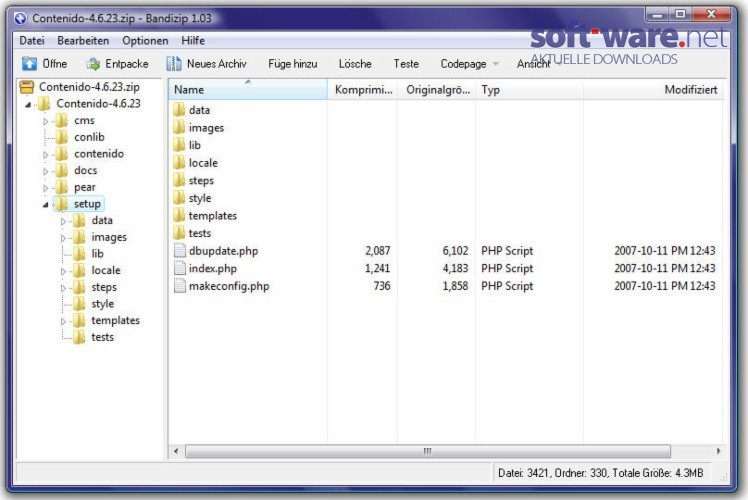Open the lib folder icon in the file list
The width and height of the screenshot is (748, 500).
click(x=179, y=145)
